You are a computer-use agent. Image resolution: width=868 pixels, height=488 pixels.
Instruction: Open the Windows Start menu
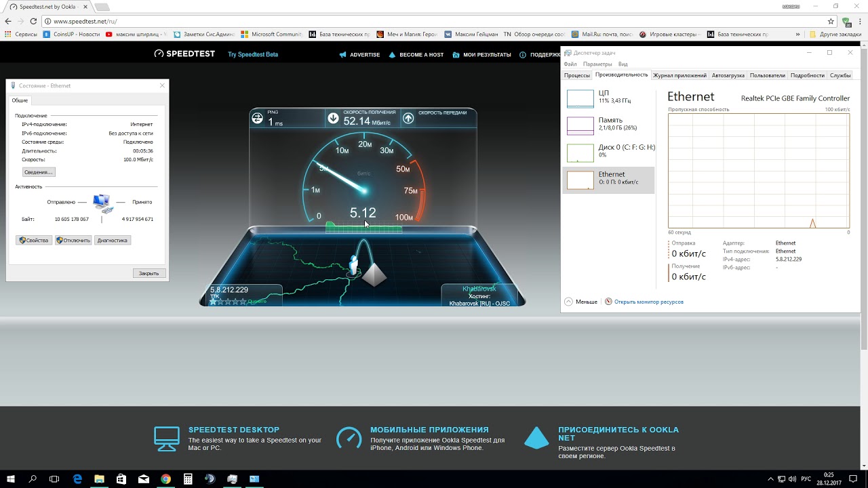coord(11,479)
